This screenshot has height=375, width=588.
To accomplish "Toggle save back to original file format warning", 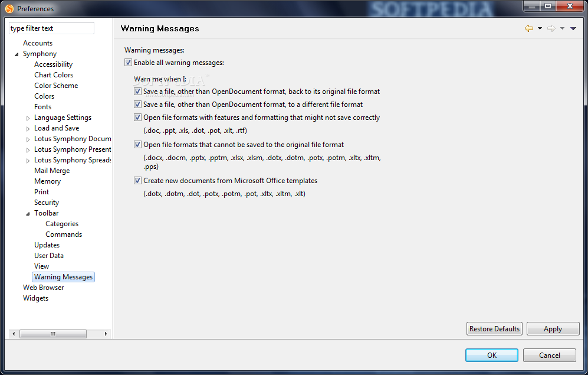I will pyautogui.click(x=137, y=91).
